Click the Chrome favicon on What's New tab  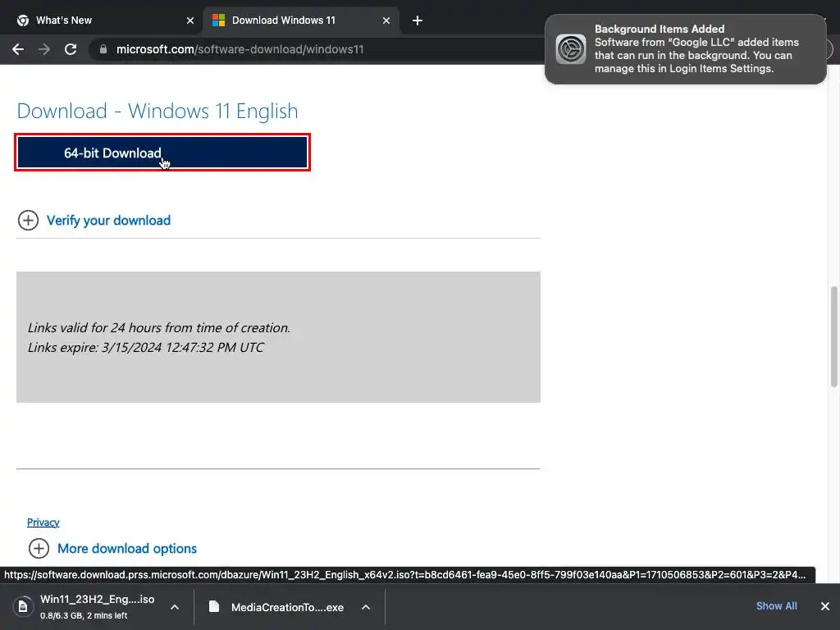click(22, 21)
